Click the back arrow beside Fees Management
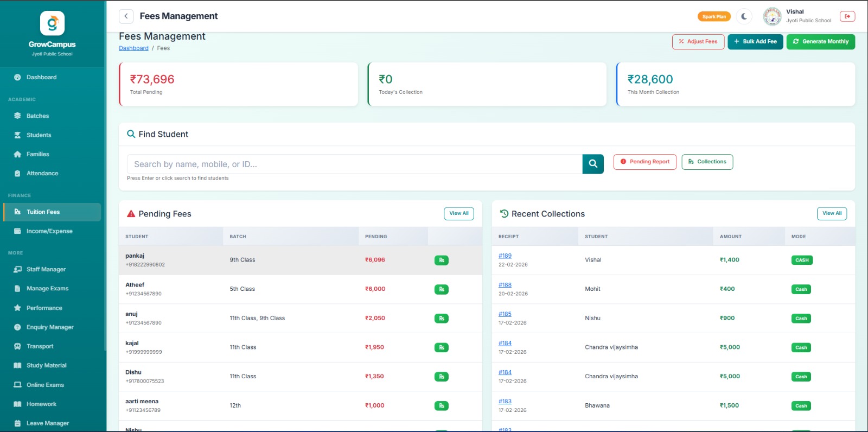The height and width of the screenshot is (432, 868). pyautogui.click(x=126, y=16)
